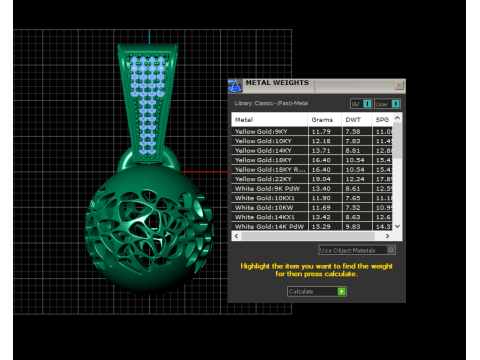This screenshot has height=360, width=480.
Task: Click the list's scroll down arrow
Action: [397, 226]
